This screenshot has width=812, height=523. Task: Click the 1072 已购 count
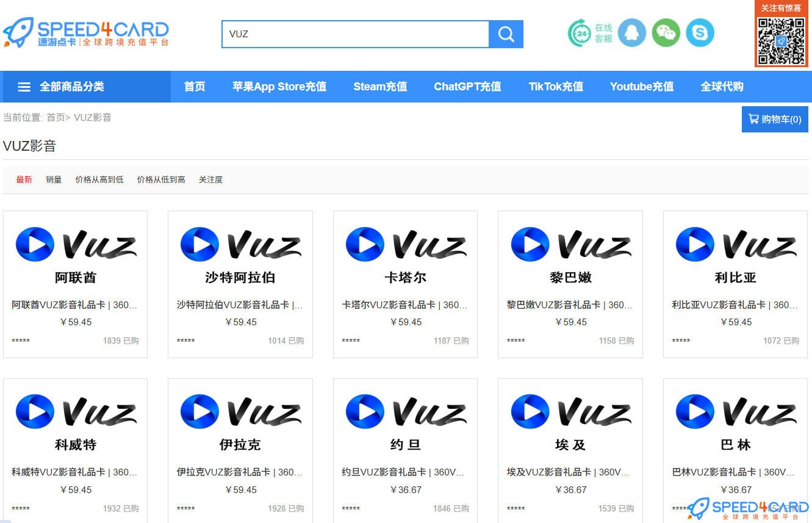pos(781,341)
